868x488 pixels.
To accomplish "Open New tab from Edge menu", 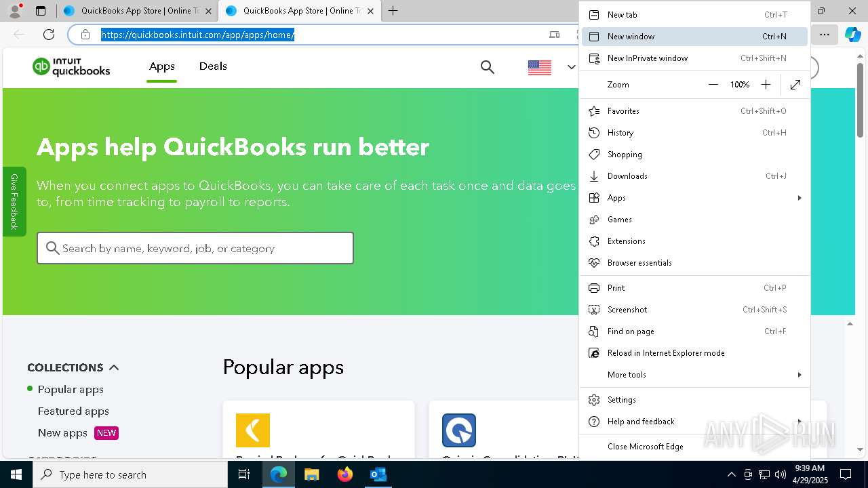I will coord(694,15).
